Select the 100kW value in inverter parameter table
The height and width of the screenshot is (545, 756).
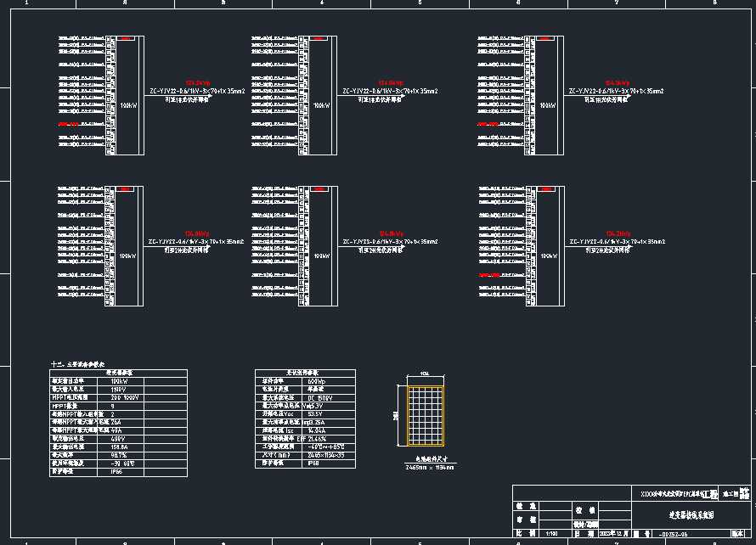(120, 381)
